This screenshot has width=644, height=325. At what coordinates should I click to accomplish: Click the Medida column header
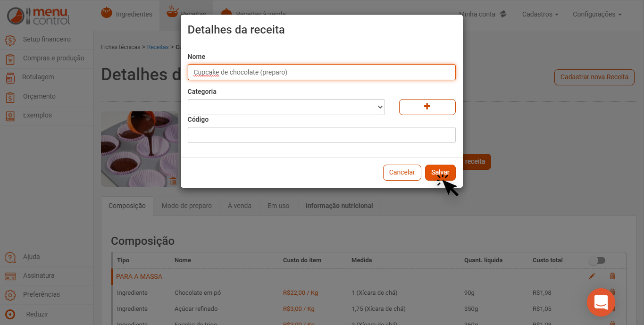point(362,260)
